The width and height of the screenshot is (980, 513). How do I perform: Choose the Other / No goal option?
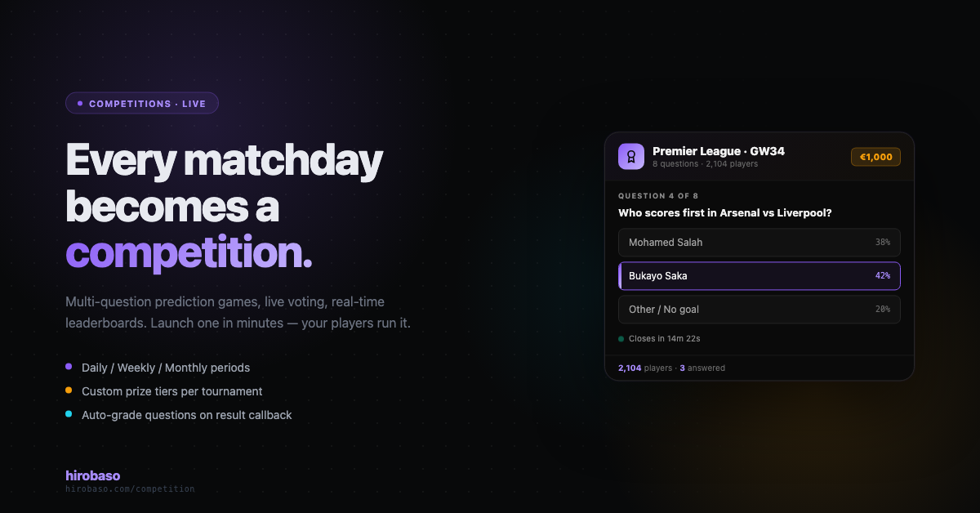(x=759, y=310)
